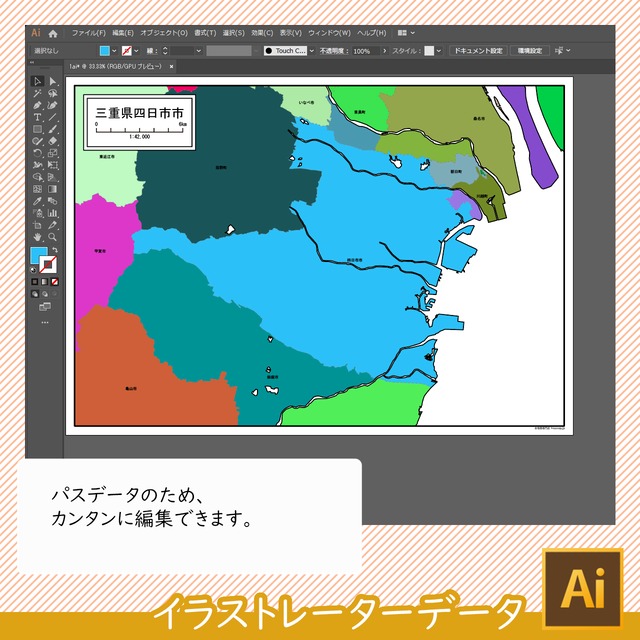The width and height of the screenshot is (640, 640).
Task: Reset to default fill and stroke
Action: (x=33, y=270)
